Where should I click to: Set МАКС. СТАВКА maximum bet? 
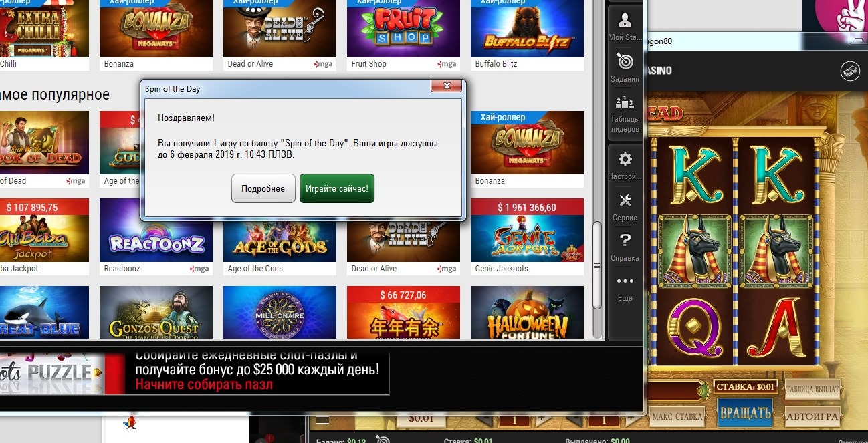pyautogui.click(x=677, y=416)
